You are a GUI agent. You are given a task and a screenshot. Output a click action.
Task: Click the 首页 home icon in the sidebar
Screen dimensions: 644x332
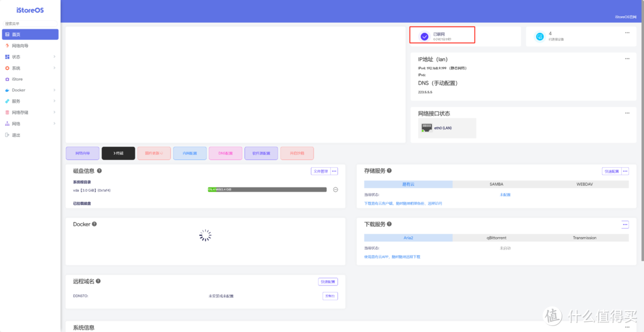coord(7,35)
